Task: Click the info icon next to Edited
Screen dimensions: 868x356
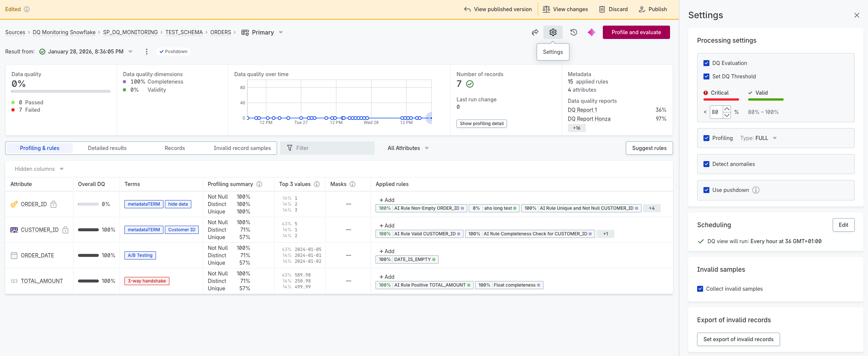Action: (27, 9)
